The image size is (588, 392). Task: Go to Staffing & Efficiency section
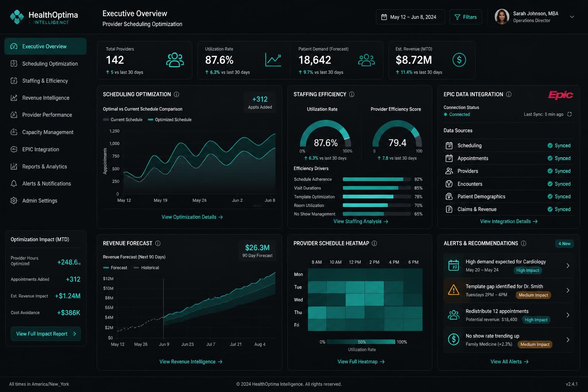coord(45,81)
